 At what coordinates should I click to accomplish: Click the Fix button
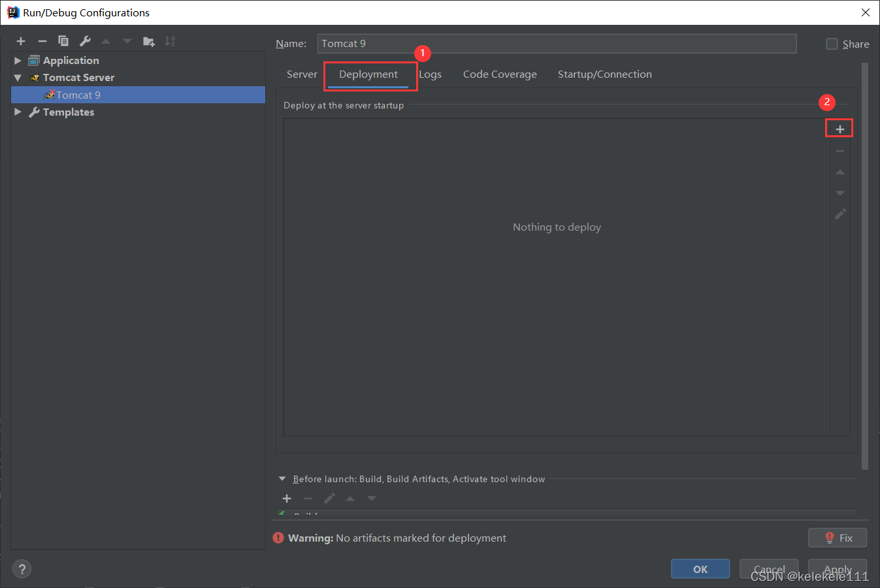tap(838, 538)
